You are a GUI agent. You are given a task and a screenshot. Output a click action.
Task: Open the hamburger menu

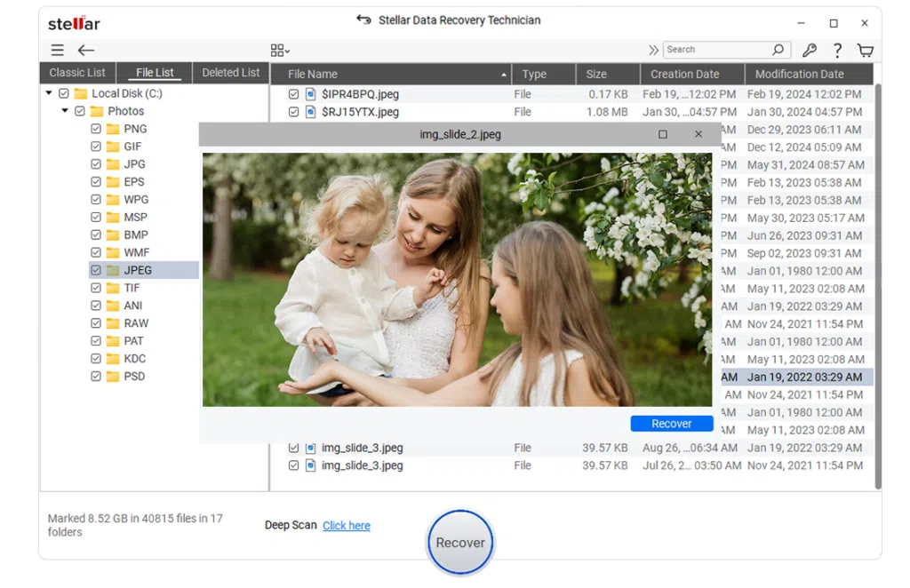[58, 50]
